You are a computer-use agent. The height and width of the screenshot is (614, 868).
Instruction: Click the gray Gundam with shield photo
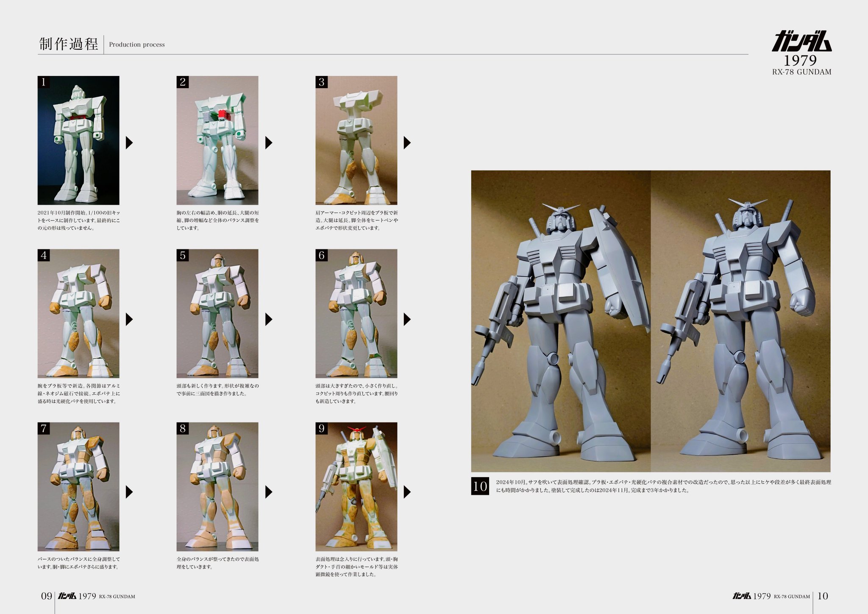click(561, 321)
